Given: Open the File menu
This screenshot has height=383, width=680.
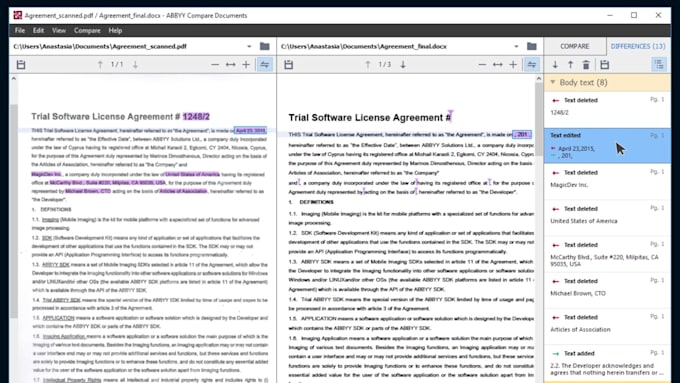Looking at the screenshot, I should click(x=20, y=30).
